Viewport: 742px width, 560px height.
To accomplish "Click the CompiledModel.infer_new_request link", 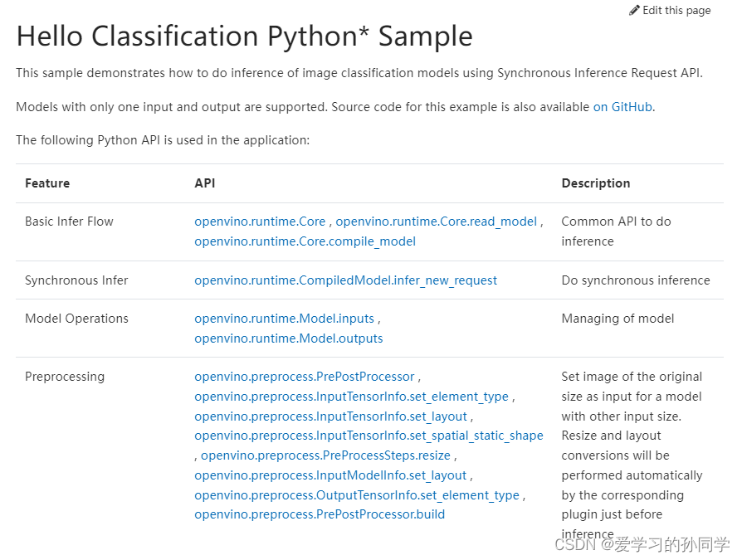I will 345,280.
